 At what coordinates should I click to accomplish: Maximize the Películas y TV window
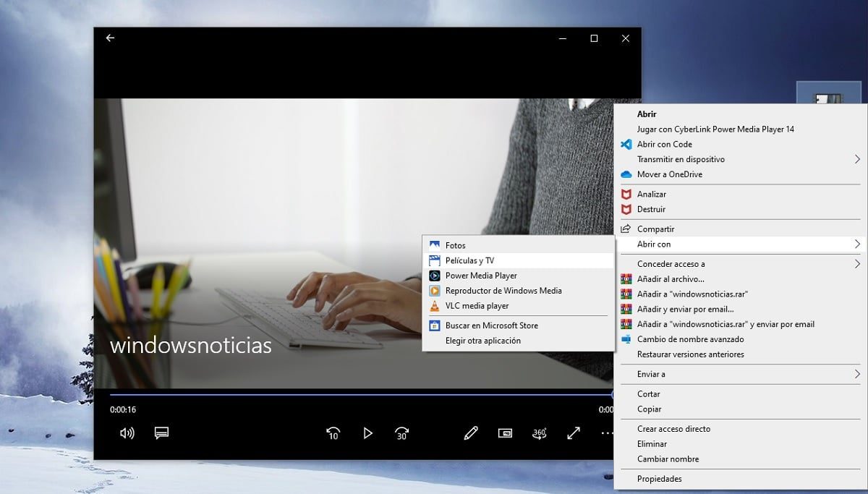tap(594, 38)
